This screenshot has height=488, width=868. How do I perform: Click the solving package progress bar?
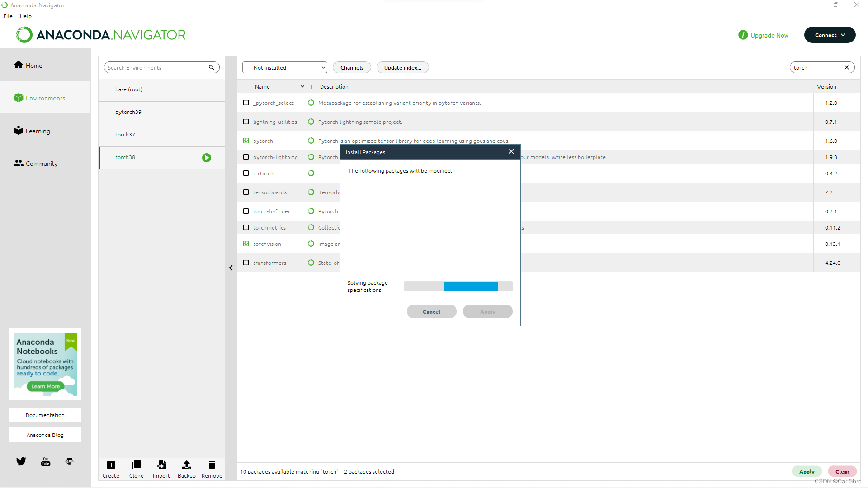[458, 286]
